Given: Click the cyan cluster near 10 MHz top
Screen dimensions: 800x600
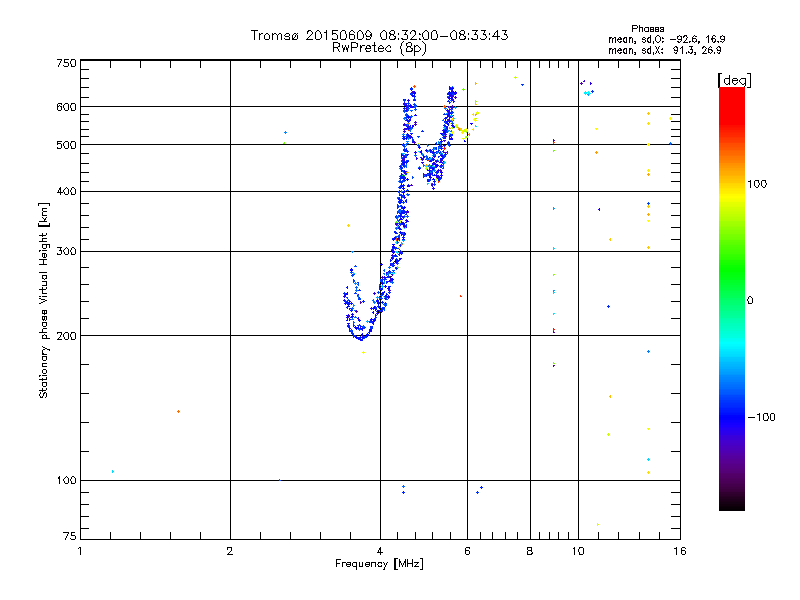Looking at the screenshot, I should [587, 93].
